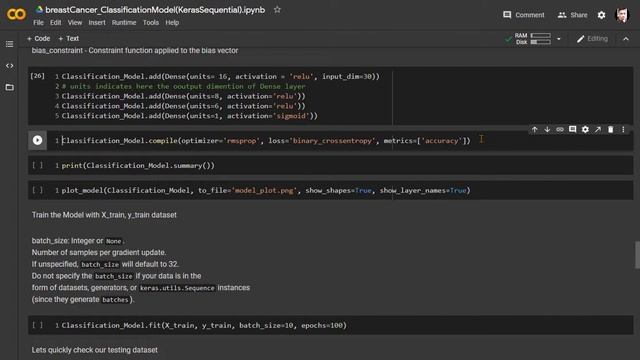This screenshot has width=640, height=360.
Task: Open the File menu
Action: click(x=38, y=22)
